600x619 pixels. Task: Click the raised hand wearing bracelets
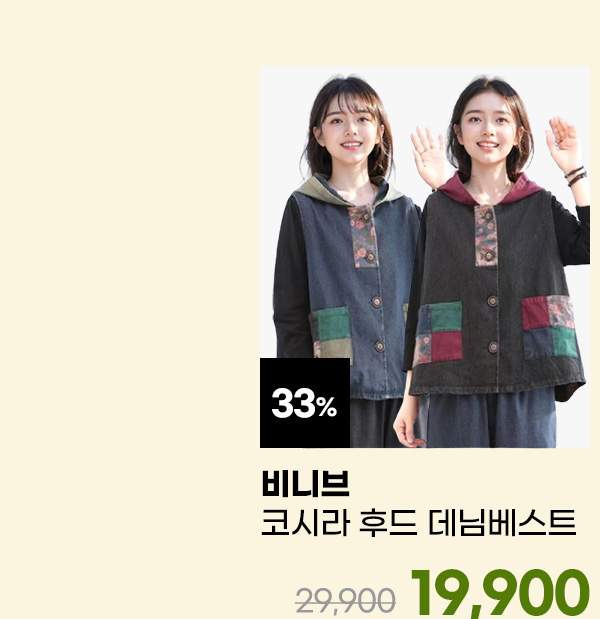click(566, 148)
